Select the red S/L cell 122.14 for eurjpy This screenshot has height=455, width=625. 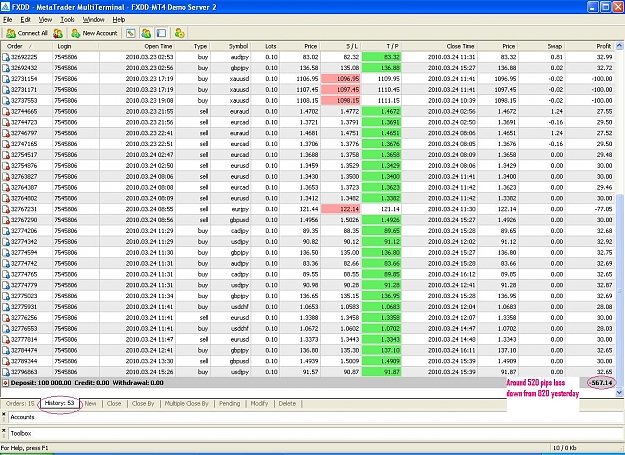pyautogui.click(x=341, y=209)
